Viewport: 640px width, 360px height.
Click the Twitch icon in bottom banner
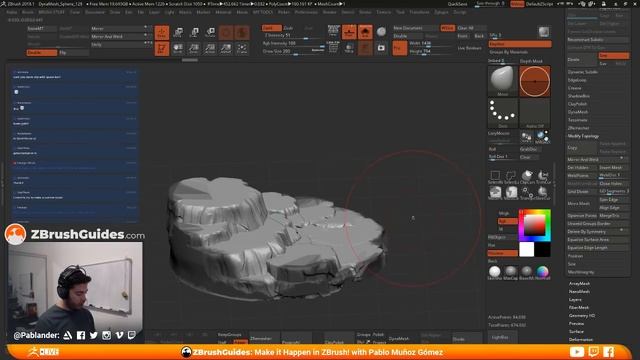593,351
